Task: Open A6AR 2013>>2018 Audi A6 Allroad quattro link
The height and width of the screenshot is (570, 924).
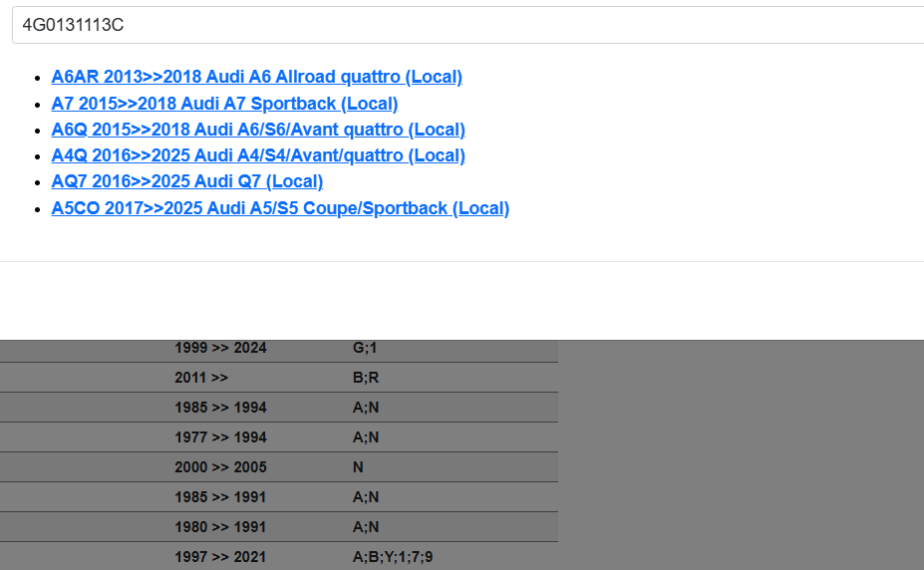Action: click(256, 77)
